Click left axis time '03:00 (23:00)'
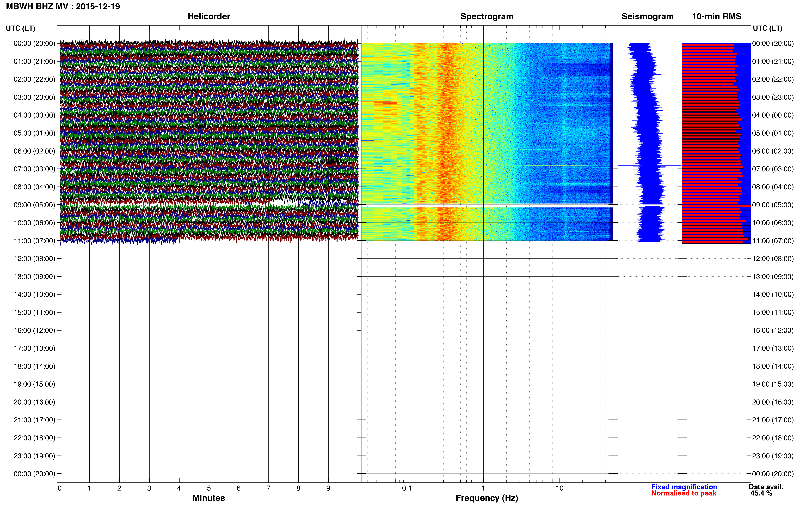 tap(34, 97)
